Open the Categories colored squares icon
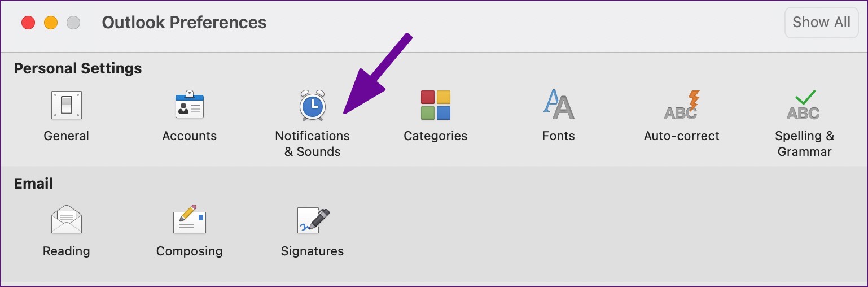This screenshot has height=287, width=868. [x=435, y=105]
